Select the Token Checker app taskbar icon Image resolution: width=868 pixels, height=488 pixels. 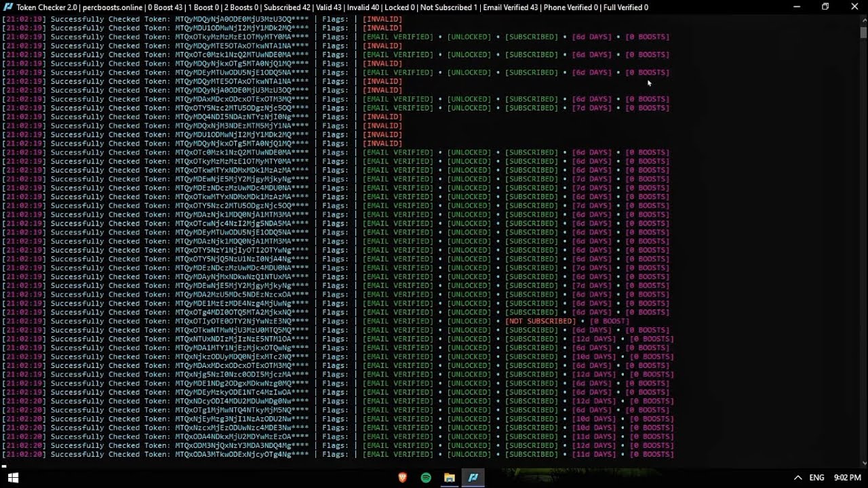pos(473,478)
